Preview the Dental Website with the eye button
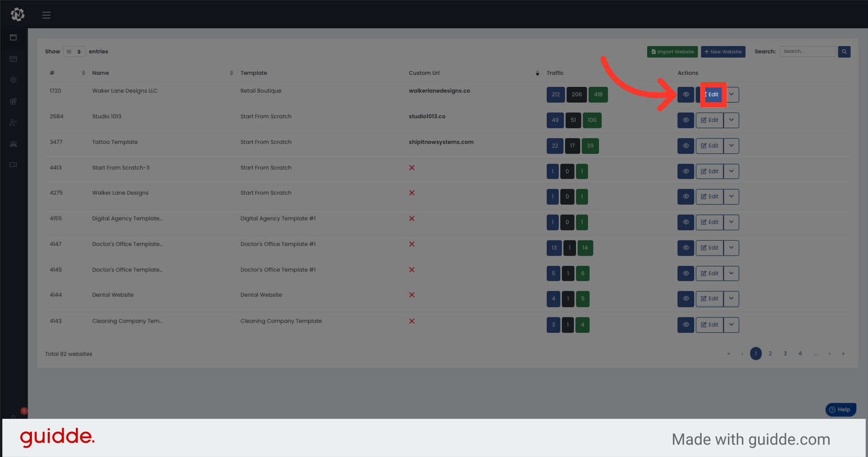 685,299
